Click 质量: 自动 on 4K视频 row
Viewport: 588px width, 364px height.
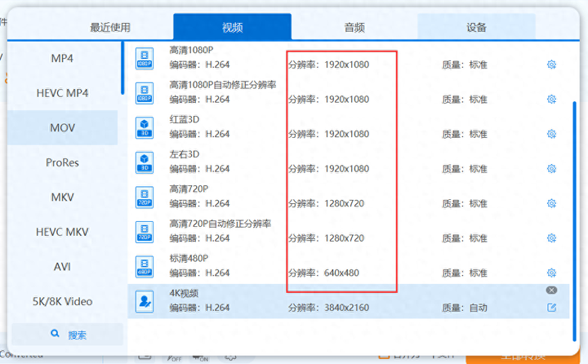(464, 308)
